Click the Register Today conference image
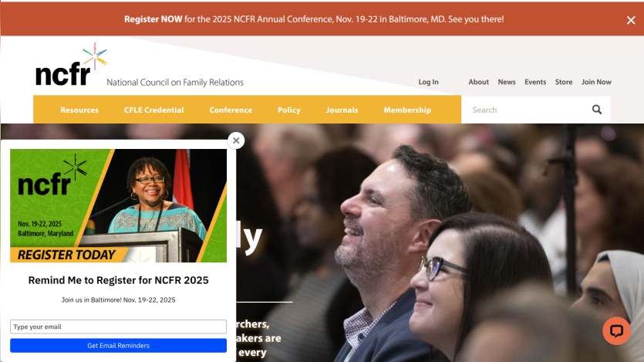 [118, 205]
